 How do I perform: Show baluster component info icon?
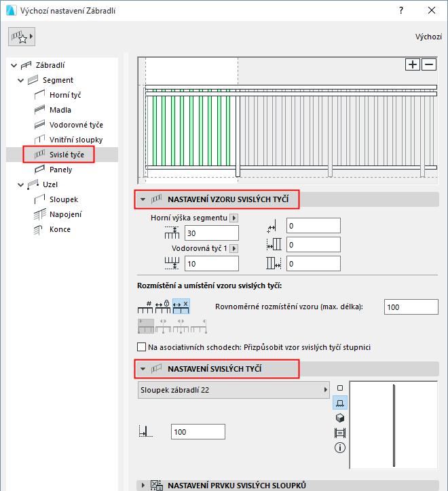click(340, 448)
